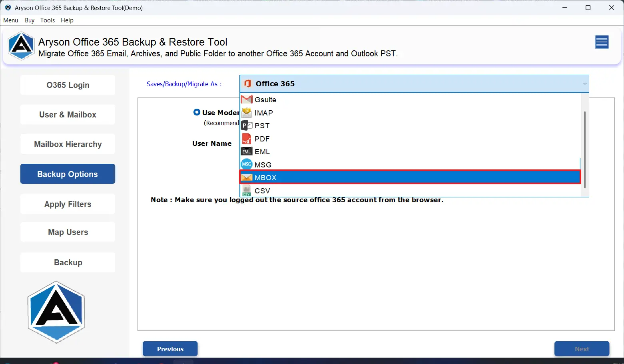Go to the Apply Filters step

68,204
